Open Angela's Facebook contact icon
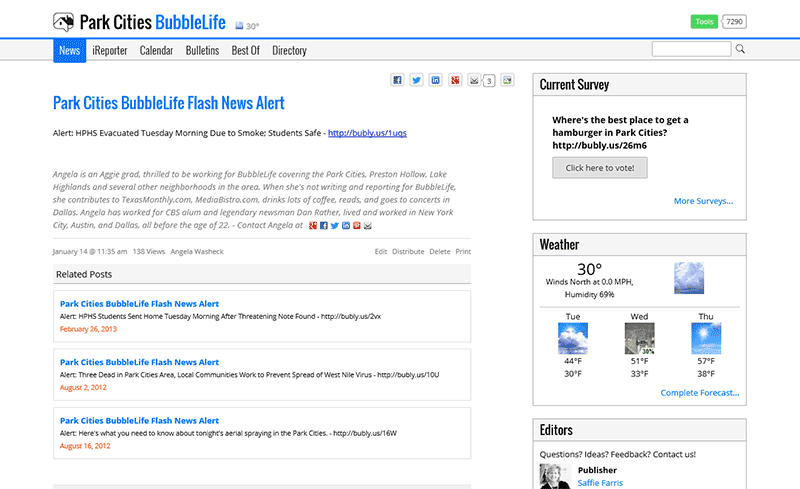800x489 pixels. click(x=323, y=225)
